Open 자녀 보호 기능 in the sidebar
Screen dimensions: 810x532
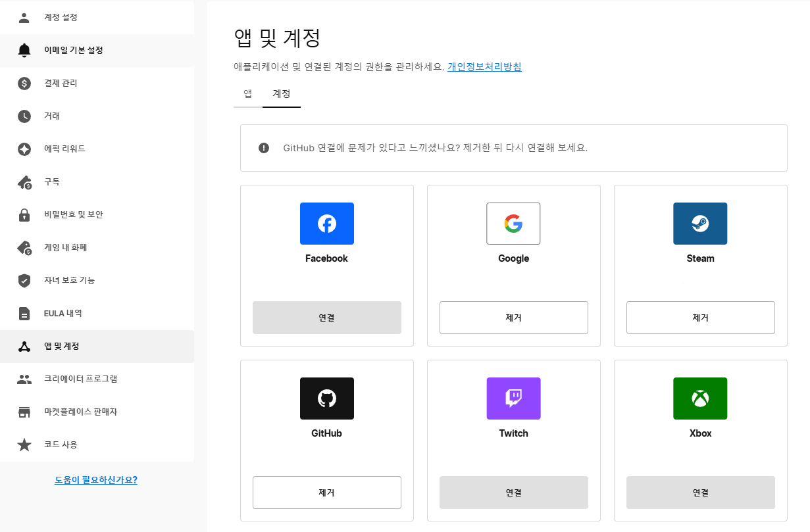pos(97,281)
